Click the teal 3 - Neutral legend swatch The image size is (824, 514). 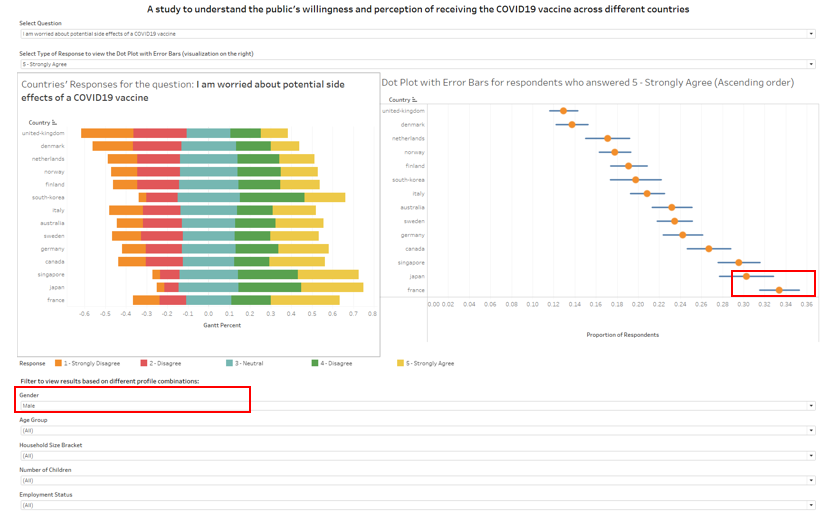tap(229, 363)
